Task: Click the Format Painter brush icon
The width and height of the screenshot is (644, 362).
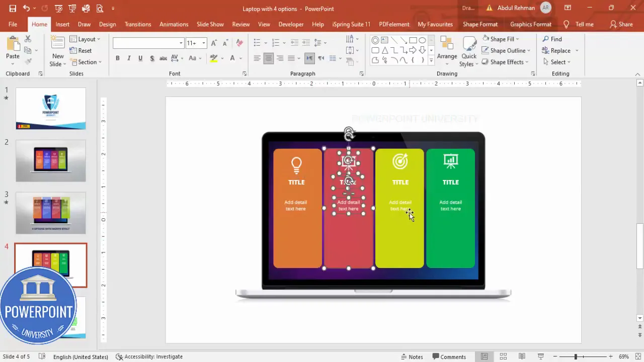Action: (28, 62)
